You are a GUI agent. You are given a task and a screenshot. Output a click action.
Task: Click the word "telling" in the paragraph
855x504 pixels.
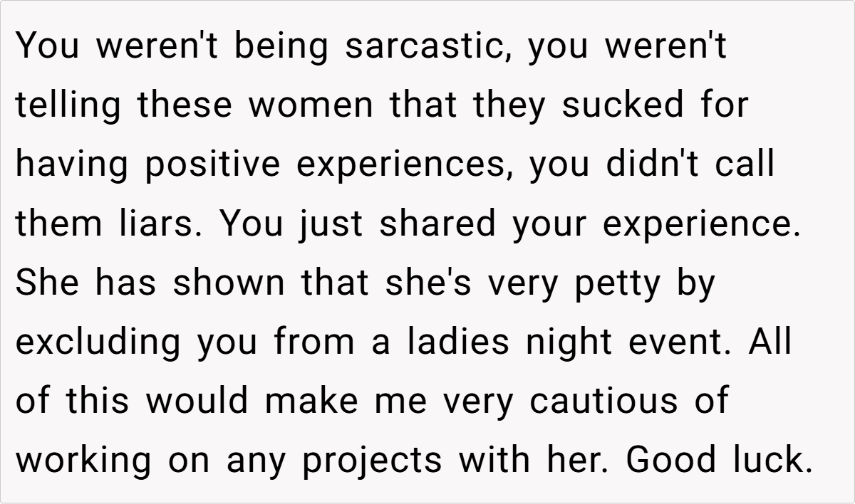coord(68,106)
